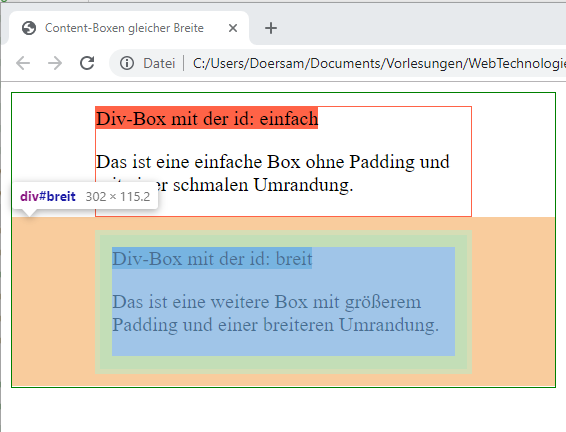Viewport: 566px width, 432px height.
Task: Select the Content-Boxen gleicher Breite tab
Action: pos(129,28)
